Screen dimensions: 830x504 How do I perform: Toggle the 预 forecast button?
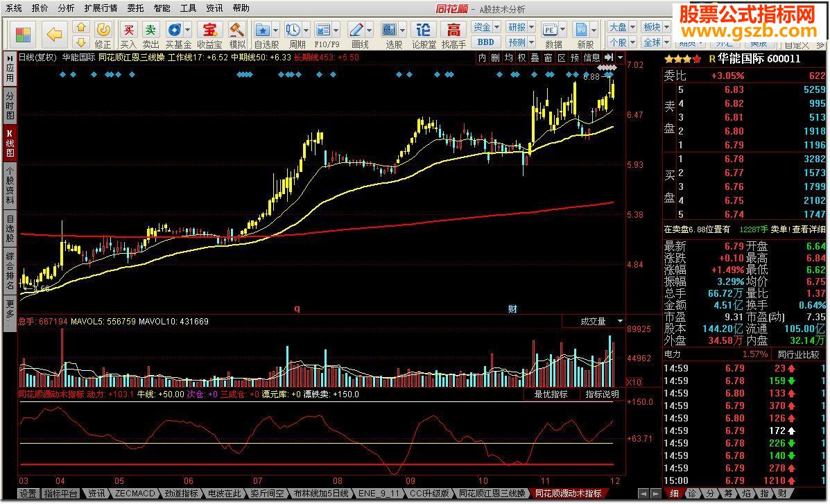click(x=575, y=57)
